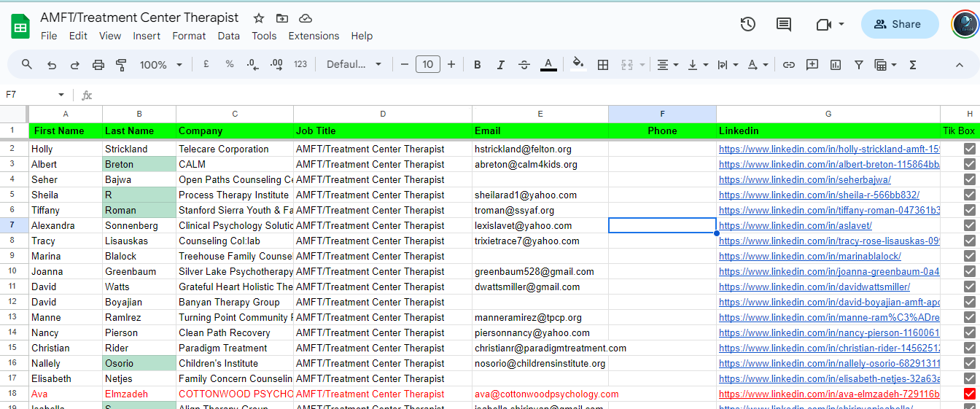980x409 pixels.
Task: Open the 100% zoom dropdown
Action: point(161,65)
